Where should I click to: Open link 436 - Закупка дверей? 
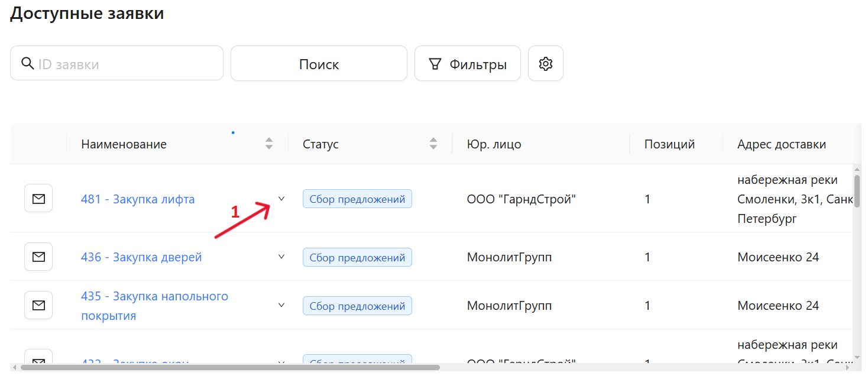pyautogui.click(x=141, y=257)
